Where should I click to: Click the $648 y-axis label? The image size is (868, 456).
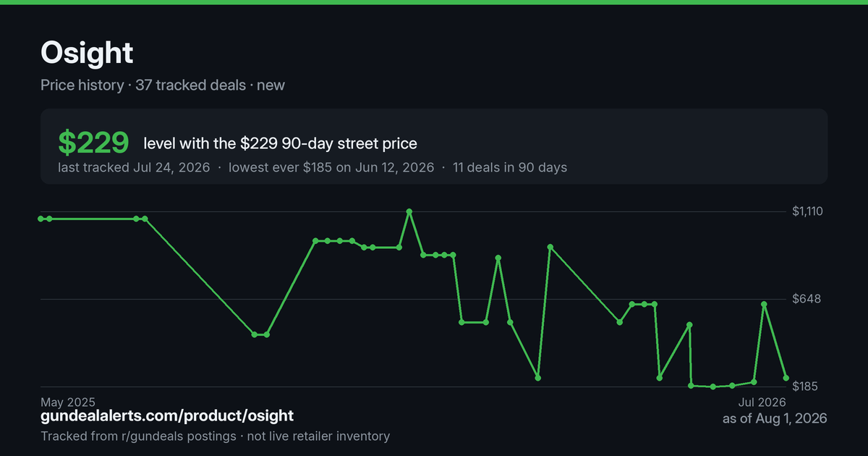coord(807,299)
